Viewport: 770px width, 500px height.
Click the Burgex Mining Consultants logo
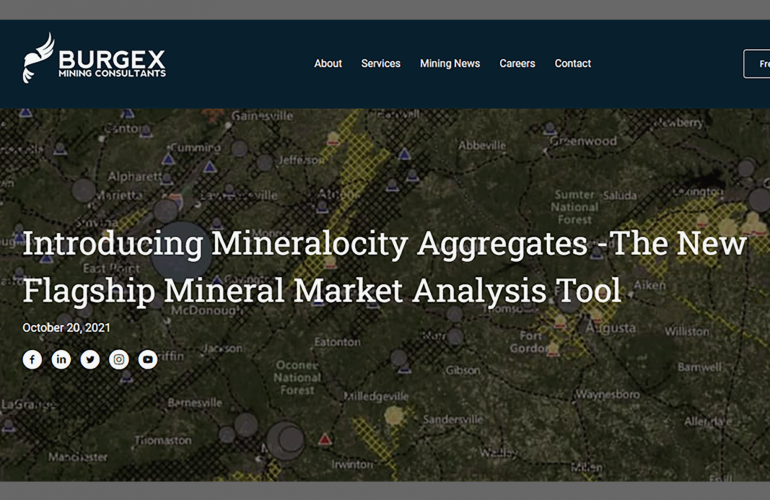click(x=94, y=58)
